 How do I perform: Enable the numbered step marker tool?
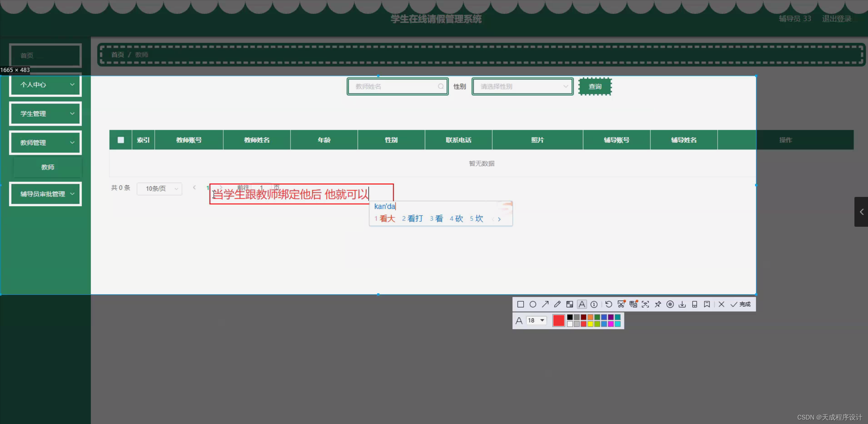click(594, 304)
